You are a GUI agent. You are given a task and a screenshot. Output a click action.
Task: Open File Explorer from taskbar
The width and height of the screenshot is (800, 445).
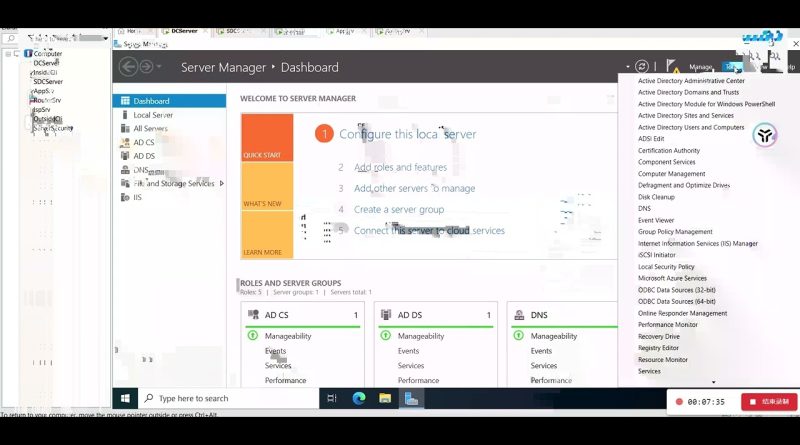385,398
